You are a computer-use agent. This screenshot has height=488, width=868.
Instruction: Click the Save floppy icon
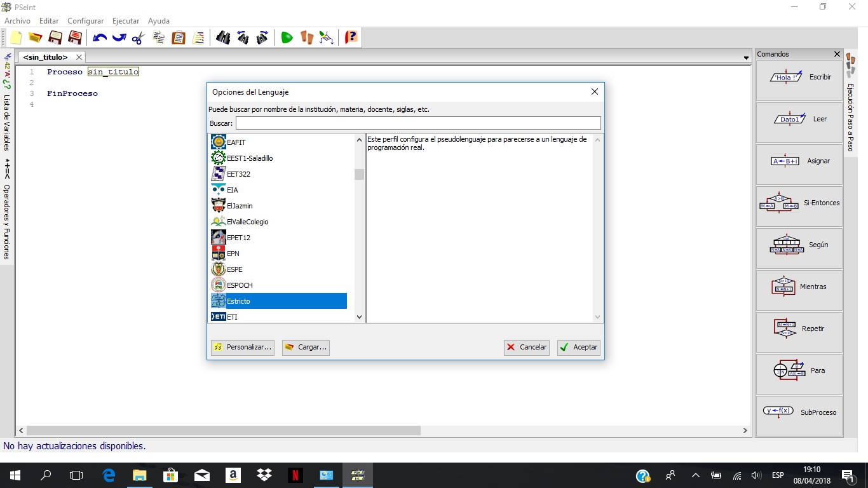[55, 37]
